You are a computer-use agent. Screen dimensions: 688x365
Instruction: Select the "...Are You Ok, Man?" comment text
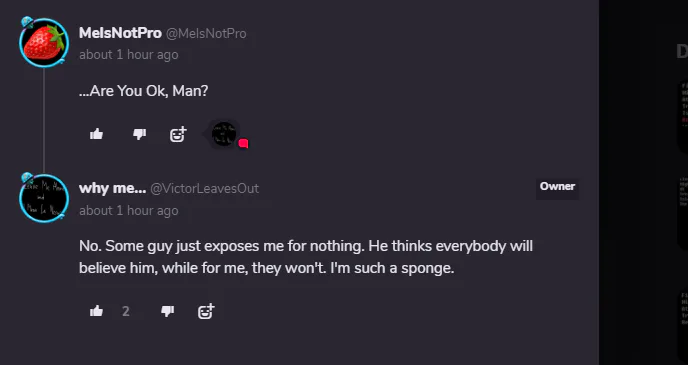click(x=143, y=91)
